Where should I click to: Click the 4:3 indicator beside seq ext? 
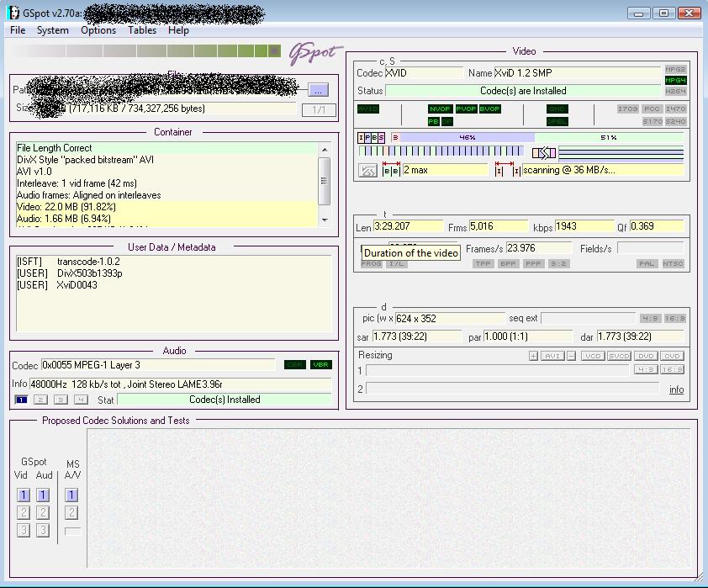coord(650,319)
